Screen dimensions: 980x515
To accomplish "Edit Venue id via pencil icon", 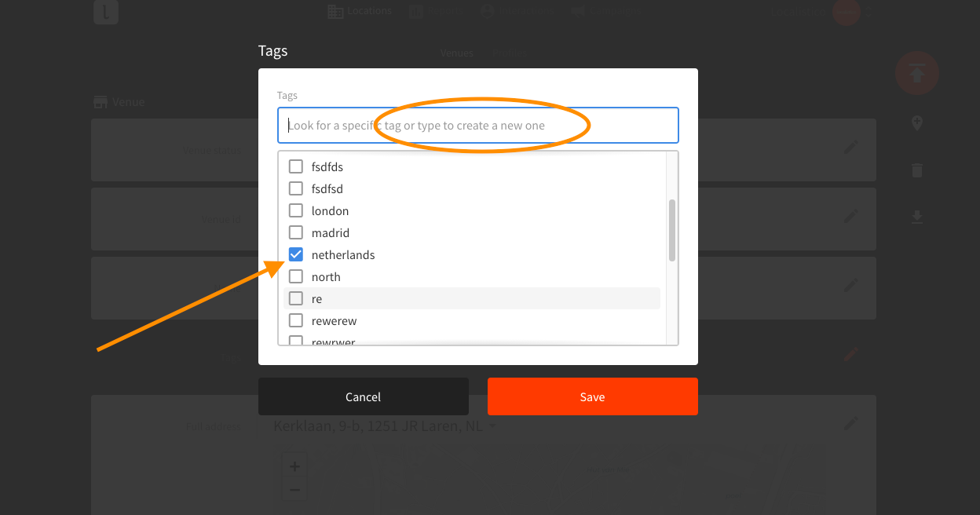I will 850,216.
